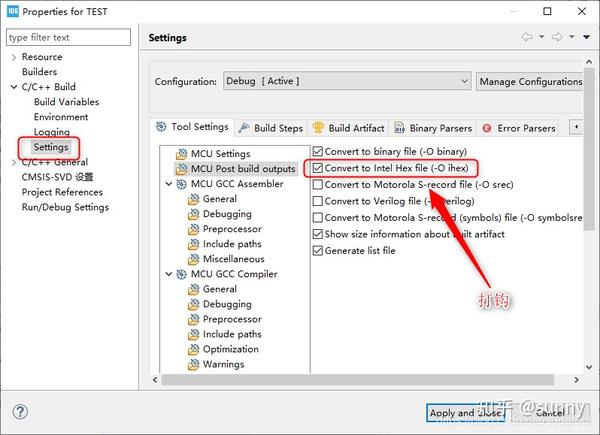
Task: Click the Manage Configurations button
Action: [530, 81]
